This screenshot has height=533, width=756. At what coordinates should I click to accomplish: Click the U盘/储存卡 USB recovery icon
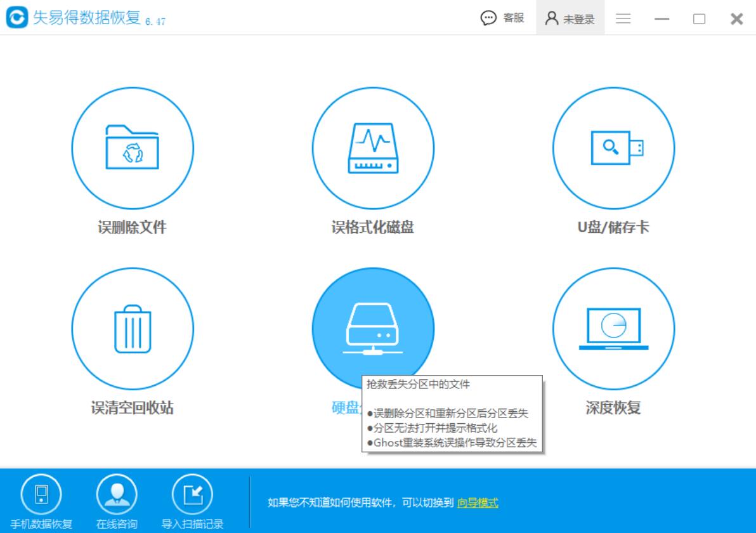tap(613, 147)
